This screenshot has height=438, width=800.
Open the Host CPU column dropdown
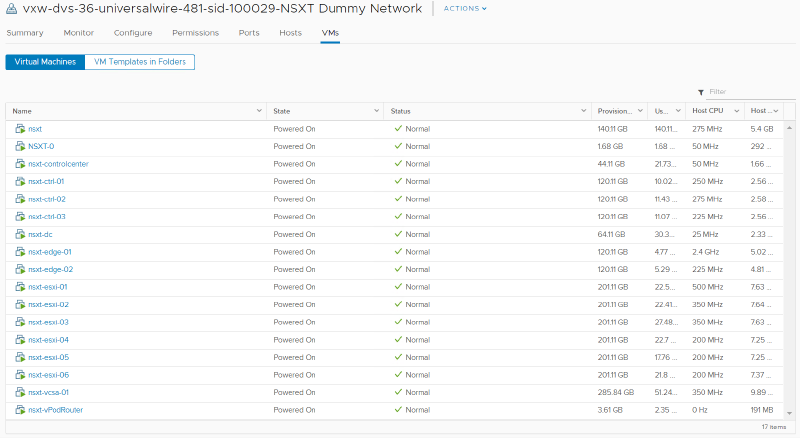(737, 111)
